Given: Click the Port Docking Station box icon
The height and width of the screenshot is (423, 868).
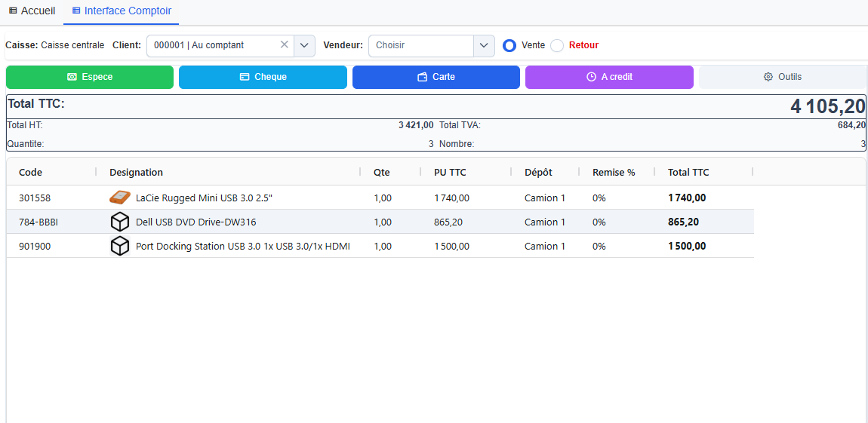Looking at the screenshot, I should 120,246.
